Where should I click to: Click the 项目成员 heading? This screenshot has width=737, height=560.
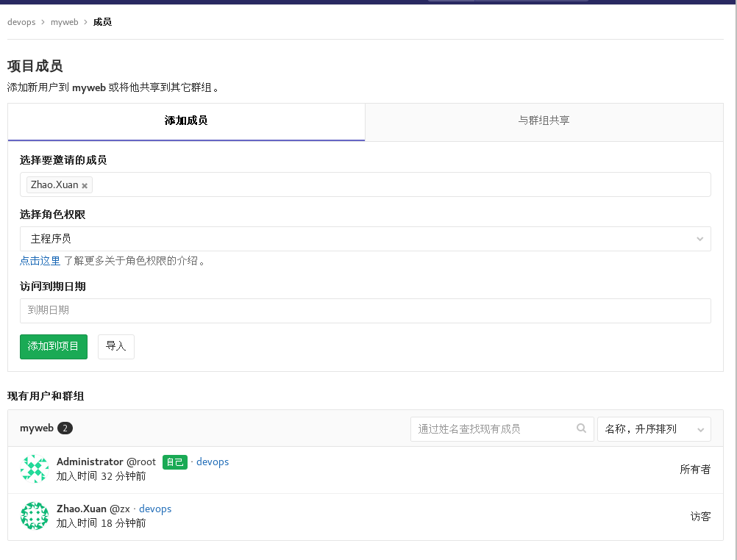[x=35, y=65]
